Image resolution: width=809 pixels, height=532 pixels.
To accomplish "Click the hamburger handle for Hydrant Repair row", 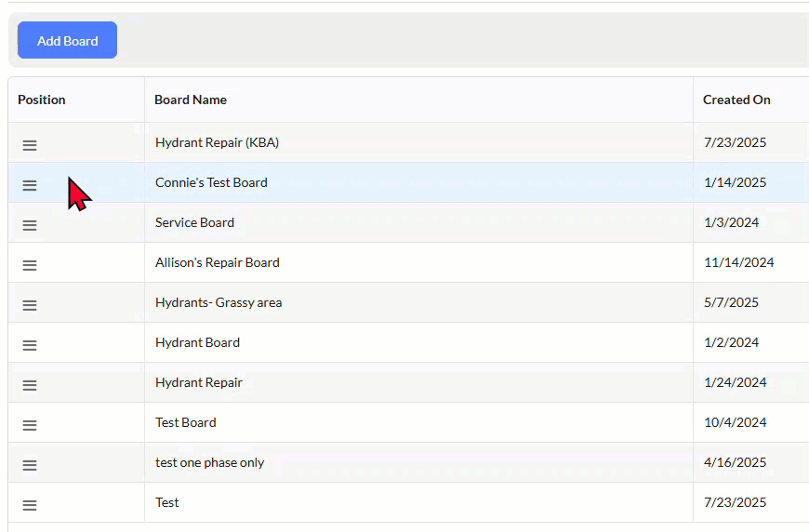I will pyautogui.click(x=30, y=385).
